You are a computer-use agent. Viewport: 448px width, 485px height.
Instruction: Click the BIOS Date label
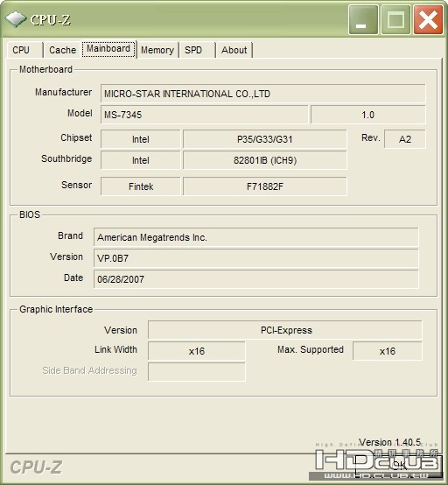[x=73, y=278]
